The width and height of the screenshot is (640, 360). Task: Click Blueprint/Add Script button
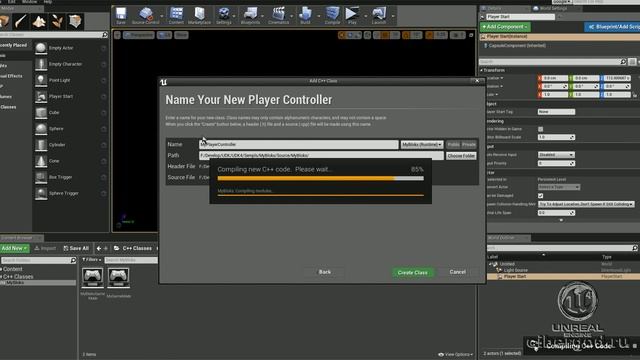[613, 27]
